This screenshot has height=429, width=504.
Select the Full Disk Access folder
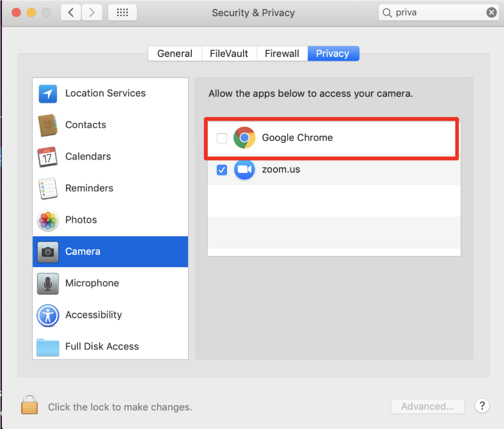point(47,347)
